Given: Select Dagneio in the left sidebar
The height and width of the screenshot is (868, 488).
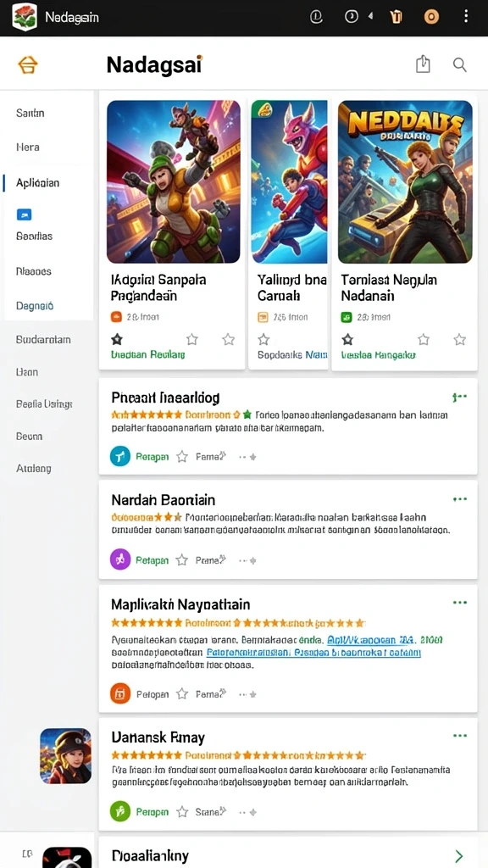Looking at the screenshot, I should [35, 305].
